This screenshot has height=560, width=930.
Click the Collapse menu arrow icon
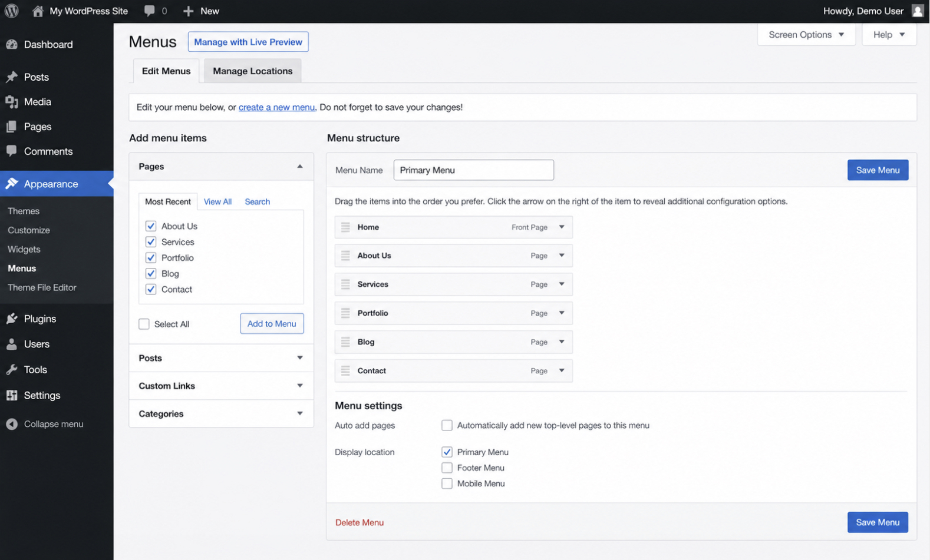click(x=12, y=424)
